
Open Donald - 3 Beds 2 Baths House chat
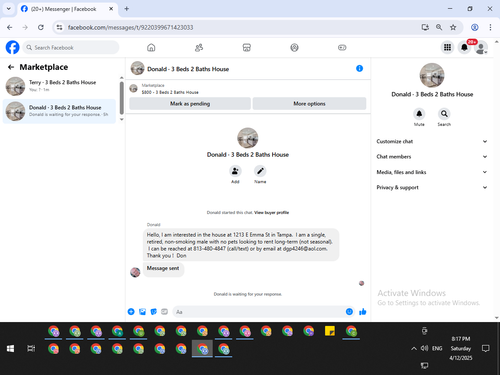59,111
